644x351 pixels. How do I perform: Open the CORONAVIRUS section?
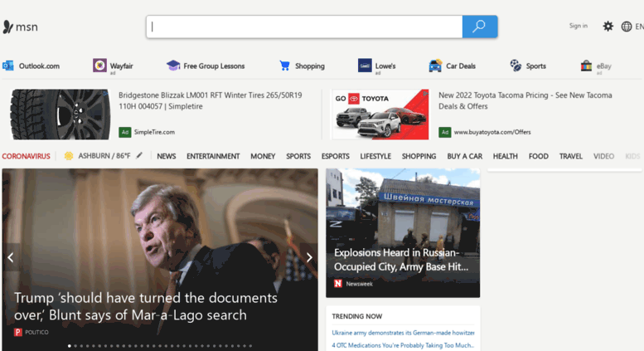(26, 156)
